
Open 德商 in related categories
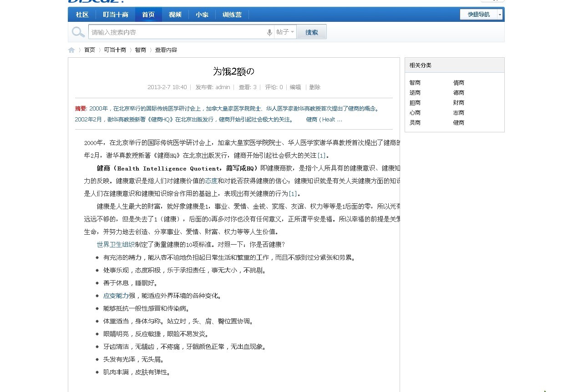459,93
